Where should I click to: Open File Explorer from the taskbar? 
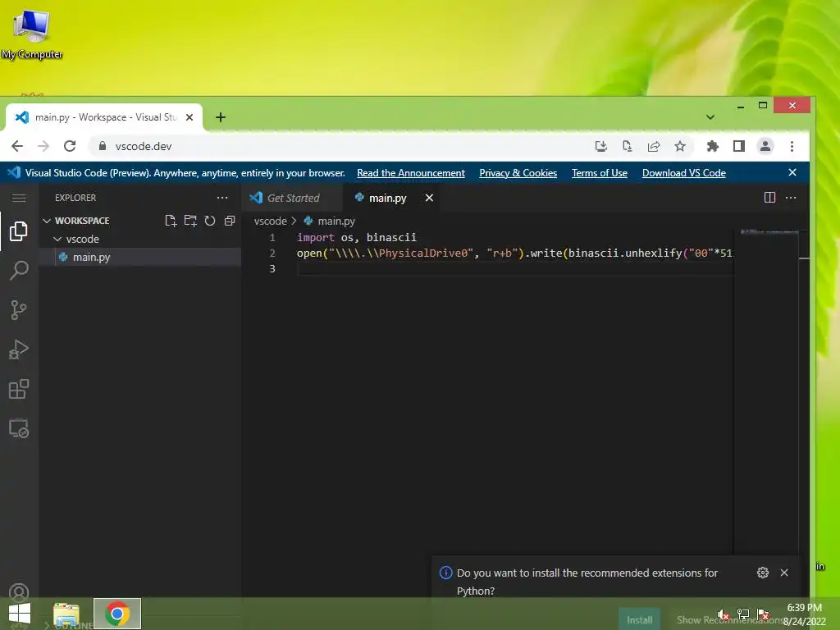(x=66, y=614)
